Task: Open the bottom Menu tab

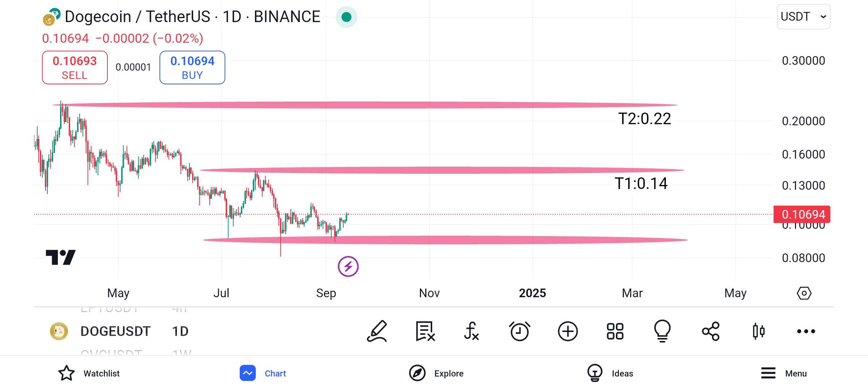Action: coord(784,373)
